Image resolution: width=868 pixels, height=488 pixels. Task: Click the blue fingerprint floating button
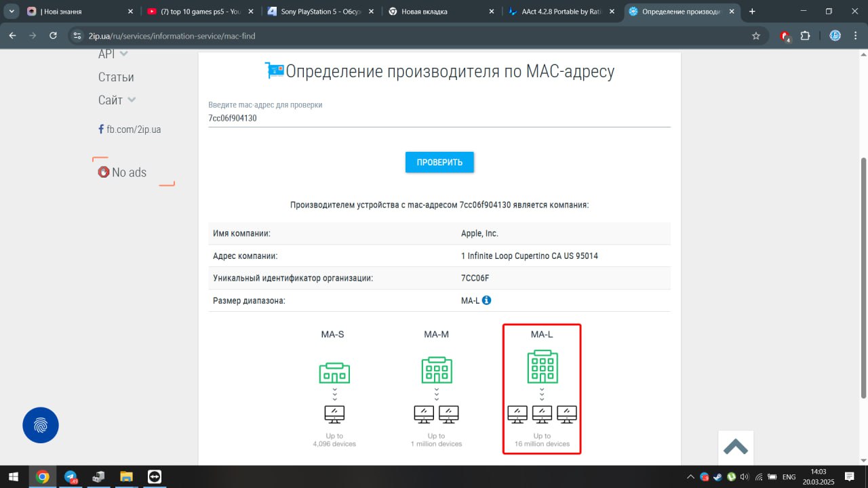(x=41, y=426)
